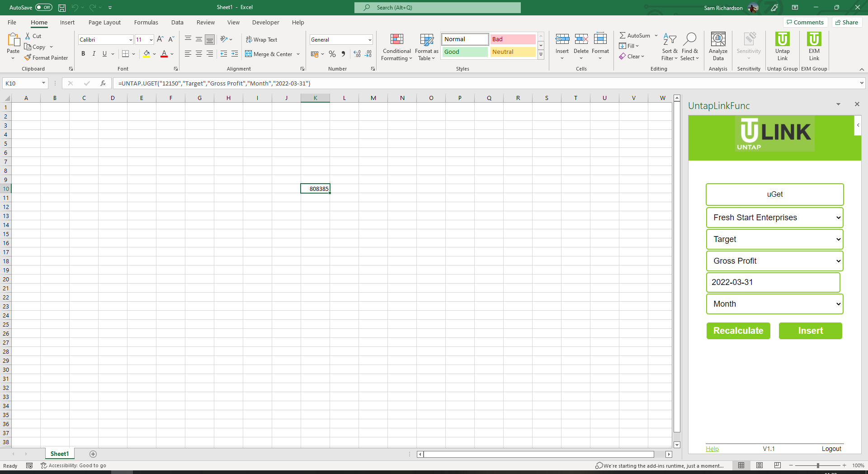Increase decimal places
Viewport: 868px width, 474px height.
click(x=357, y=54)
